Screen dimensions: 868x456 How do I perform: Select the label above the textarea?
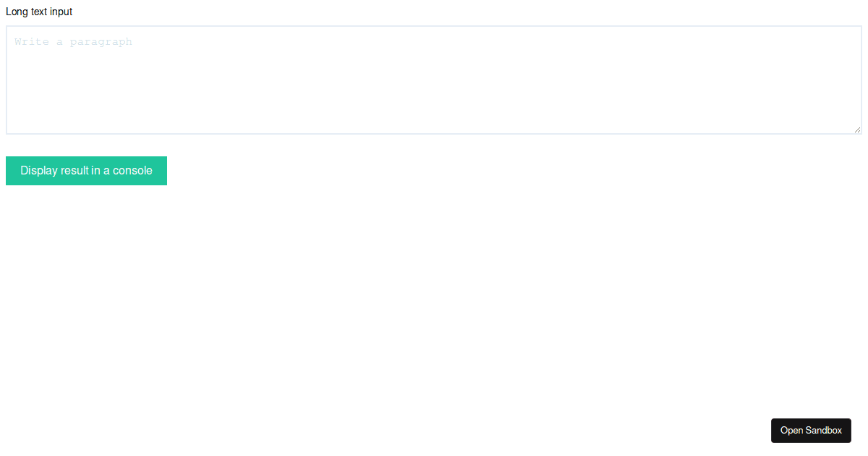39,12
